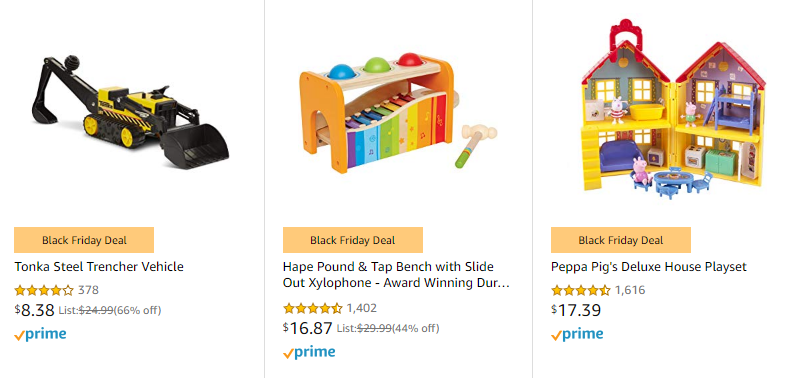This screenshot has height=378, width=791.
Task: View the 1,402 reviews for Hape bench
Action: point(362,308)
